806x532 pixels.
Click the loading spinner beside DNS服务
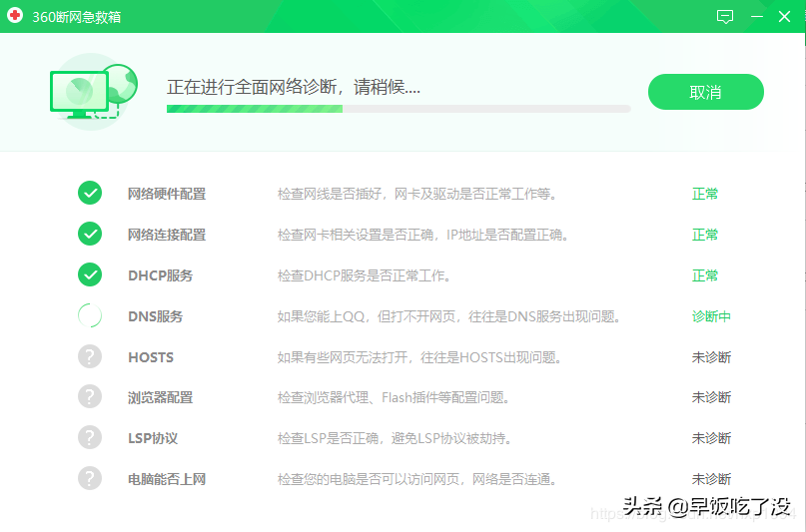coord(90,315)
